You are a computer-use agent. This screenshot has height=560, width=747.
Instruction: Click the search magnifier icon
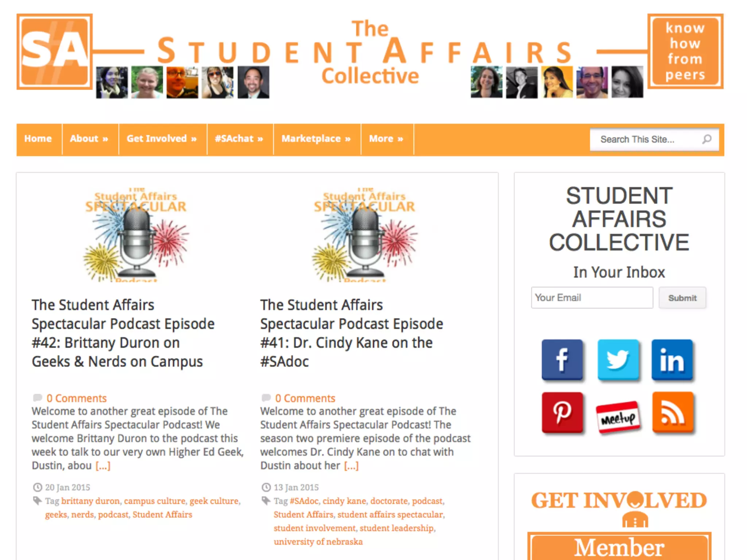(707, 139)
